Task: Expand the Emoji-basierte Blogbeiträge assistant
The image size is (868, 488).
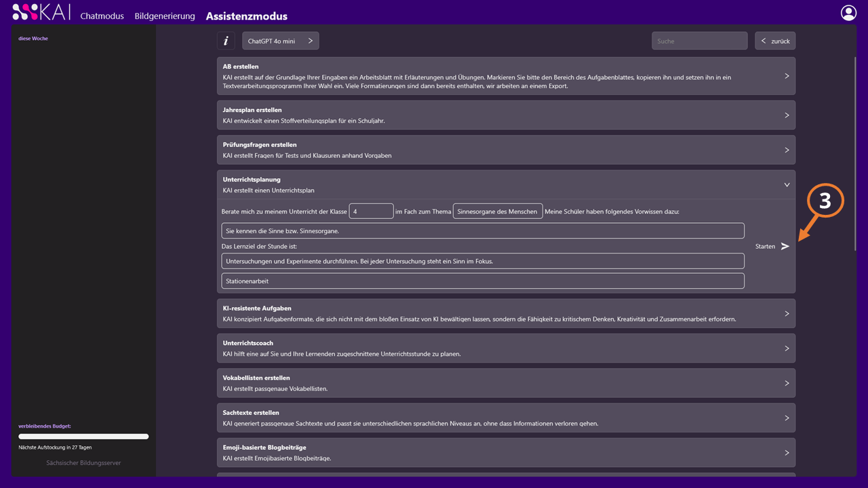Action: [x=506, y=452]
